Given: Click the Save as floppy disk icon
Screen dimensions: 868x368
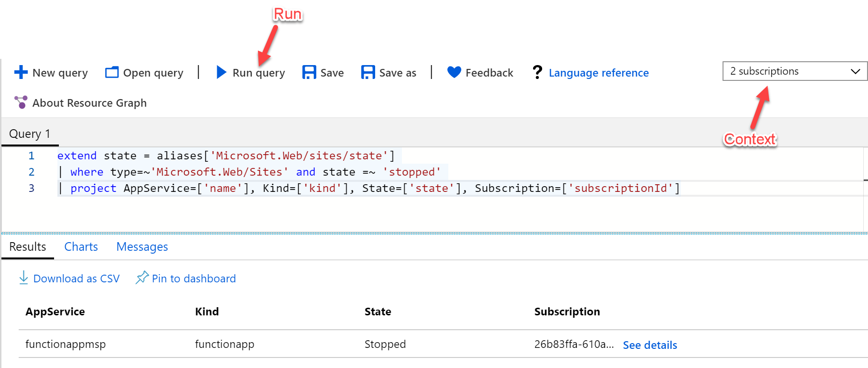Looking at the screenshot, I should click(x=368, y=72).
